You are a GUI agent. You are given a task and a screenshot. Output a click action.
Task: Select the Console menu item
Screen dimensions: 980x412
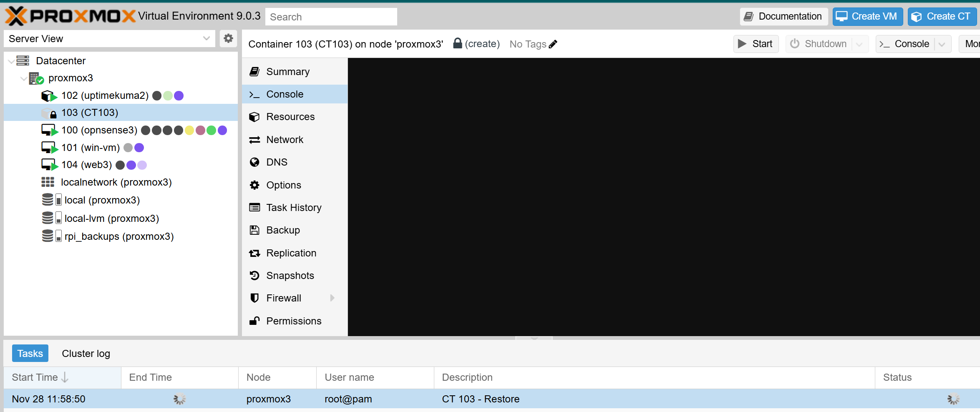click(295, 94)
